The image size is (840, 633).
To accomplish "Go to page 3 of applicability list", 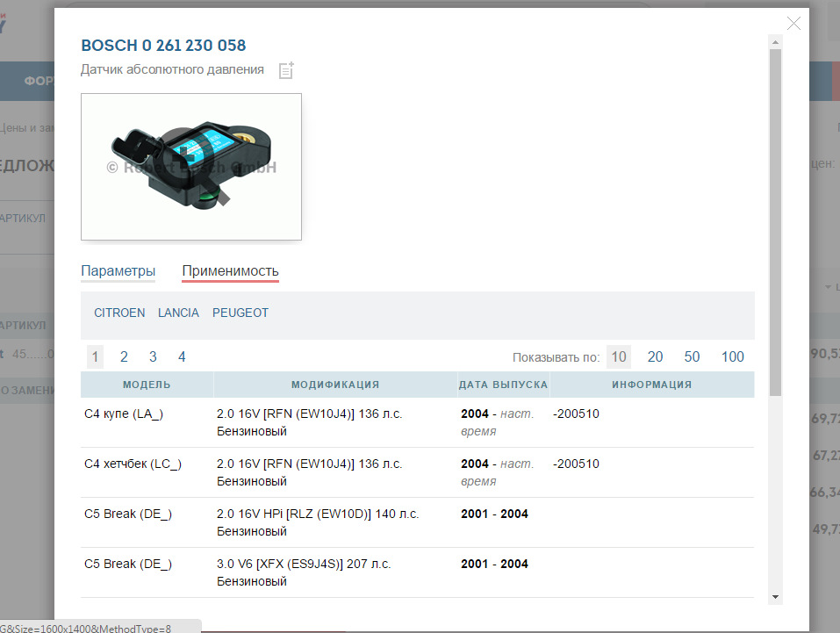I will tap(153, 357).
